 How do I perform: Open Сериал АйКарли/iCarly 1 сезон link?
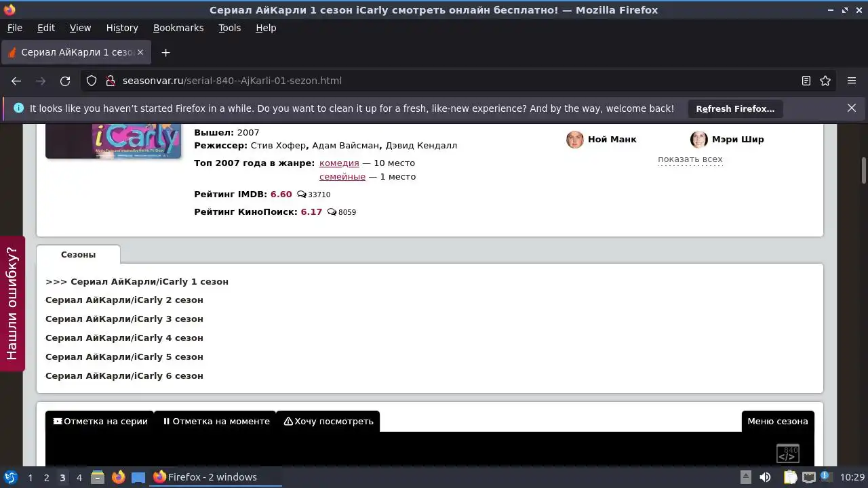137,282
